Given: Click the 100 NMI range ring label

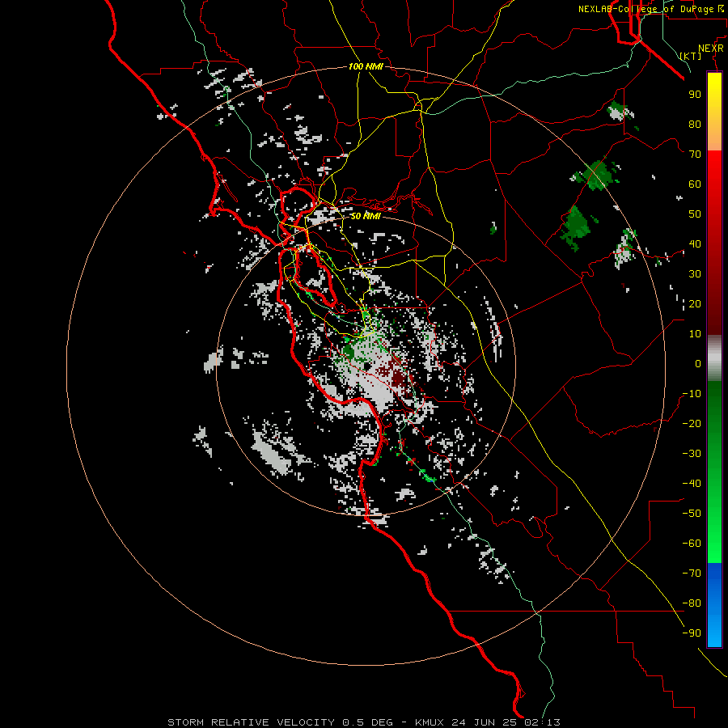Looking at the screenshot, I should tap(366, 66).
